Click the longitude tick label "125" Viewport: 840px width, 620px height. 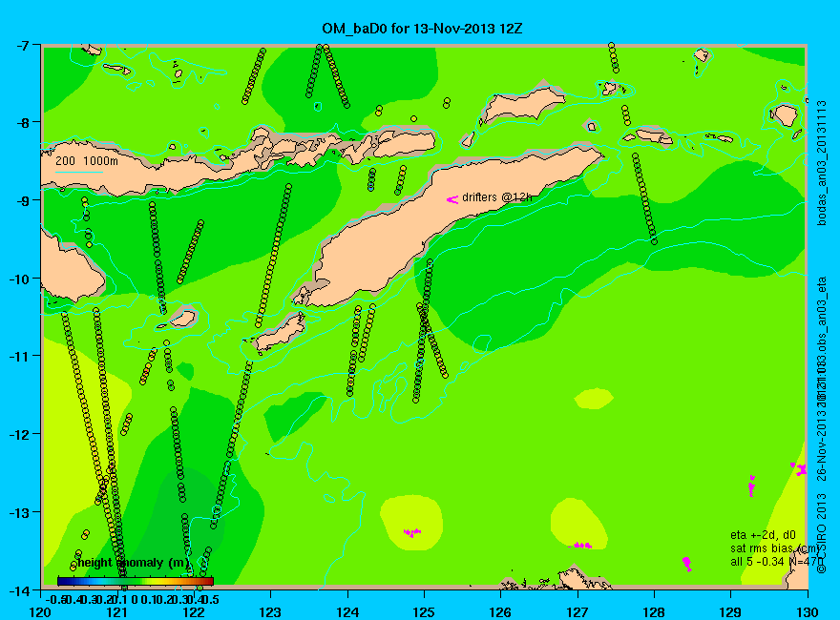coord(424,611)
